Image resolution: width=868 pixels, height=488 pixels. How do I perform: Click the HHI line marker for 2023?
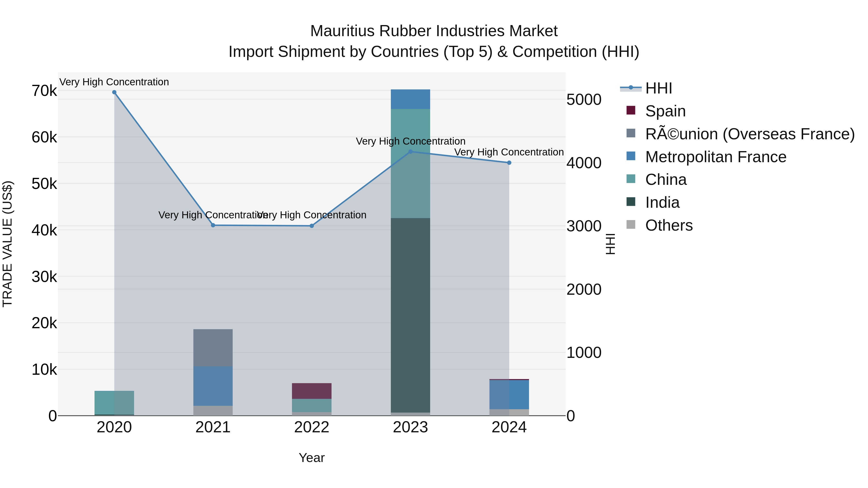tap(410, 152)
